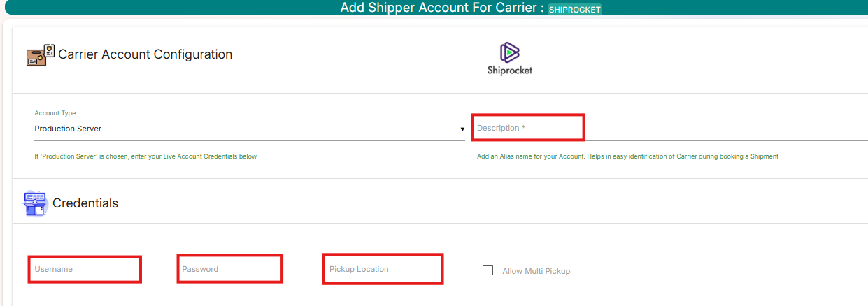Click the Shiprocket wordmark under the logo
Image resolution: width=868 pixels, height=306 pixels.
tap(510, 71)
